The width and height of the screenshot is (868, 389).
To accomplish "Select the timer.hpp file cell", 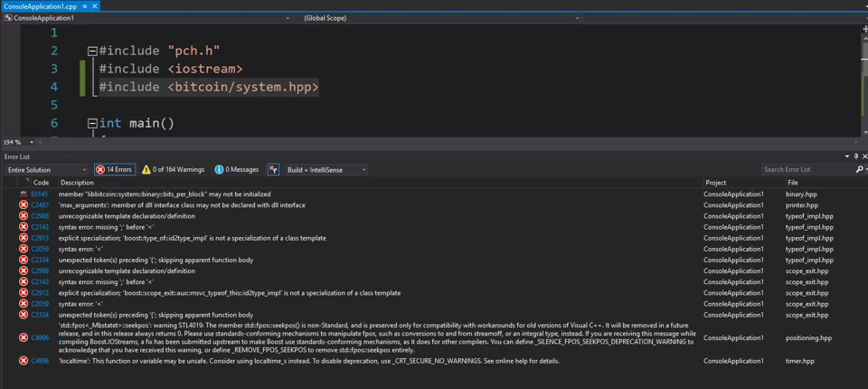I will pyautogui.click(x=800, y=361).
